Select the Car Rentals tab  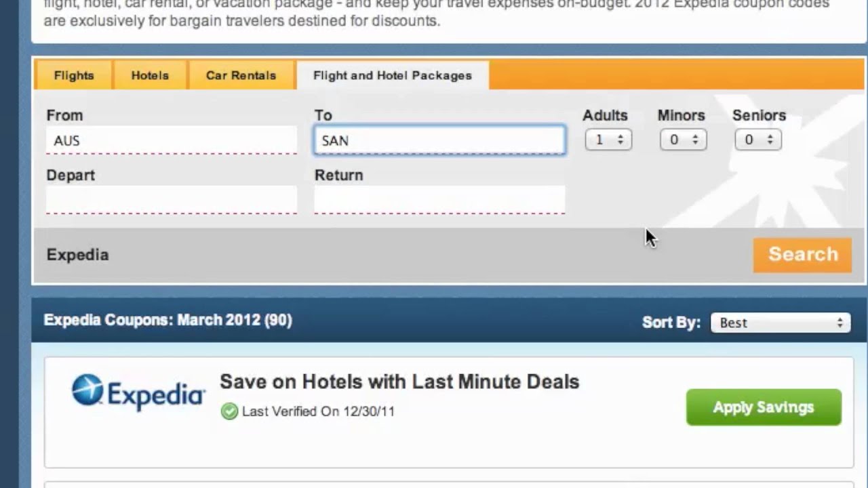pos(241,75)
